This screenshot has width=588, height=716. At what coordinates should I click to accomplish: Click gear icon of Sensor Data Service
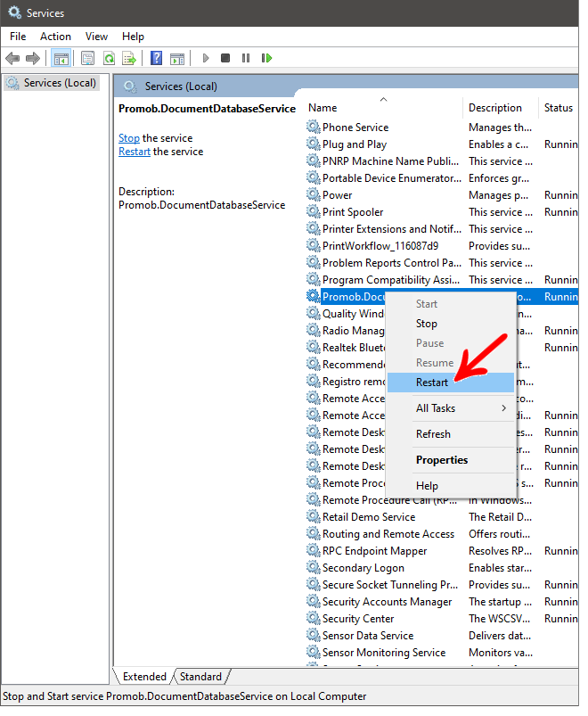point(313,635)
